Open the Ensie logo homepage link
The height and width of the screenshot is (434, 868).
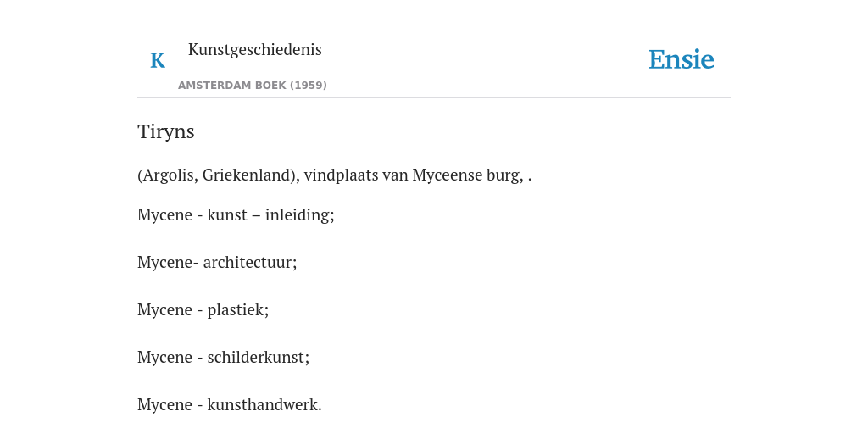point(681,59)
